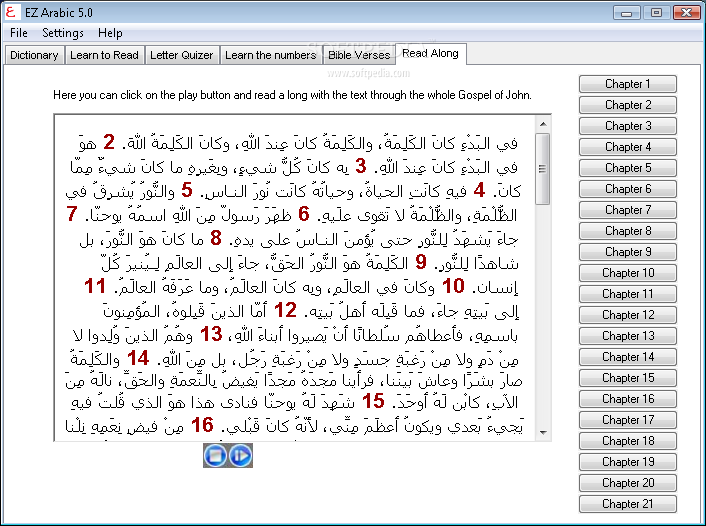Switch to the Dictionary tab

click(34, 55)
